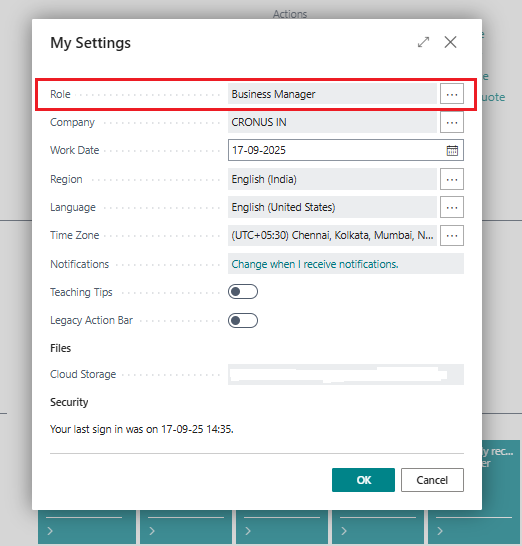Discard changes with the Cancel button
This screenshot has height=546, width=522.
(432, 480)
